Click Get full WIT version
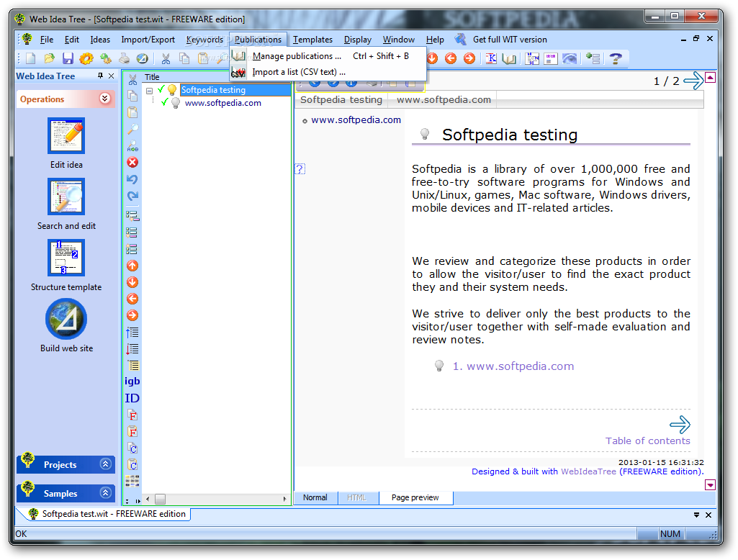The width and height of the screenshot is (738, 560). pyautogui.click(x=510, y=40)
